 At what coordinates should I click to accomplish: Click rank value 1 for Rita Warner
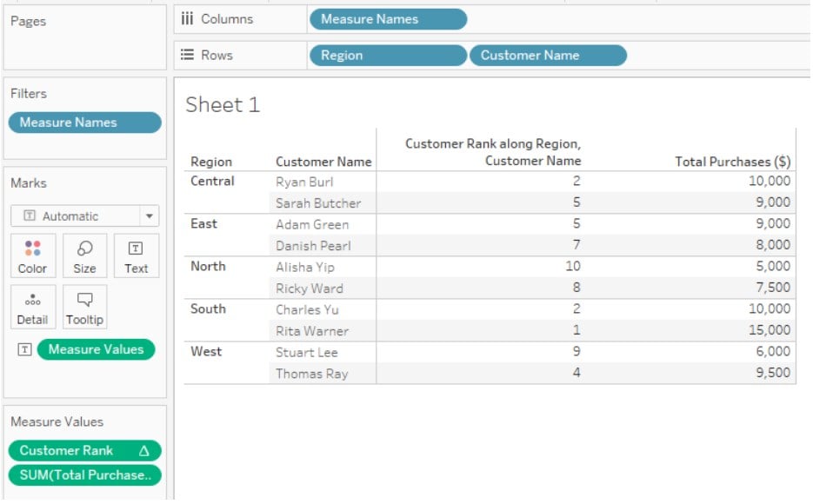(576, 330)
